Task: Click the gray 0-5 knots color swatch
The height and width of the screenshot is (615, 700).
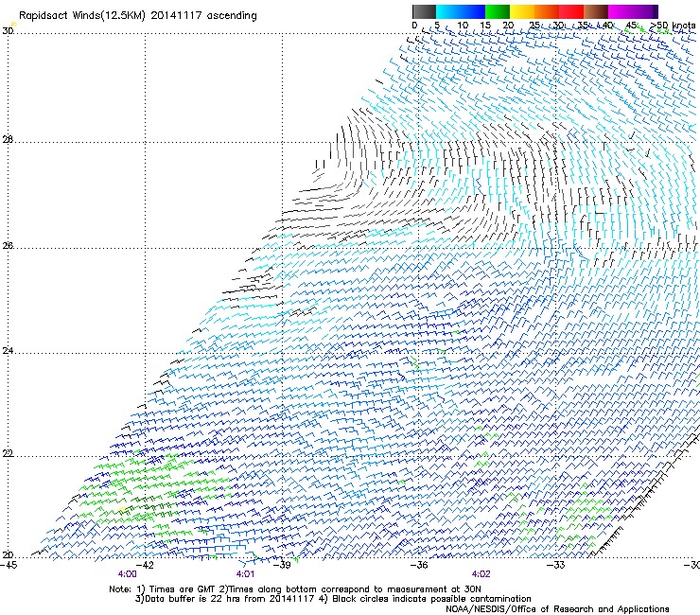Action: pyautogui.click(x=424, y=11)
